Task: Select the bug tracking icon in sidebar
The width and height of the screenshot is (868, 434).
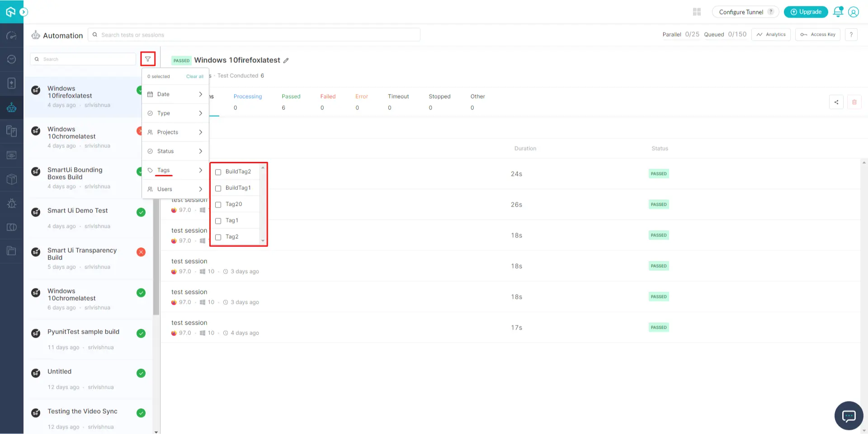Action: pos(11,203)
